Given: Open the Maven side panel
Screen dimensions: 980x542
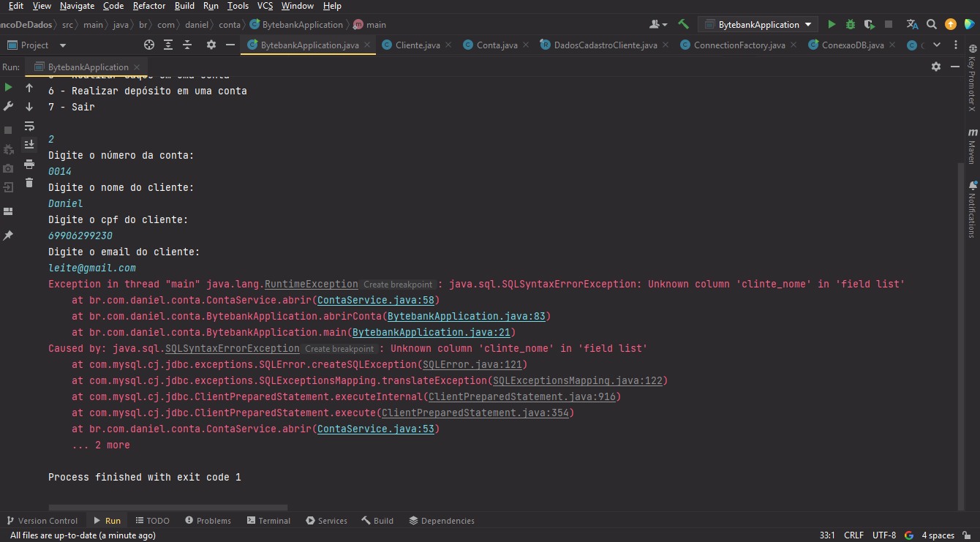Looking at the screenshot, I should point(972,146).
